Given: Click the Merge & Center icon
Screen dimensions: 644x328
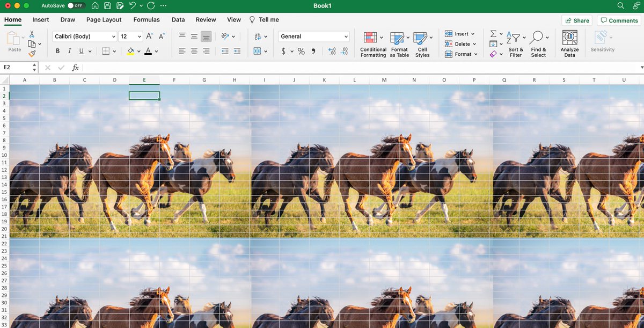Looking at the screenshot, I should point(258,51).
